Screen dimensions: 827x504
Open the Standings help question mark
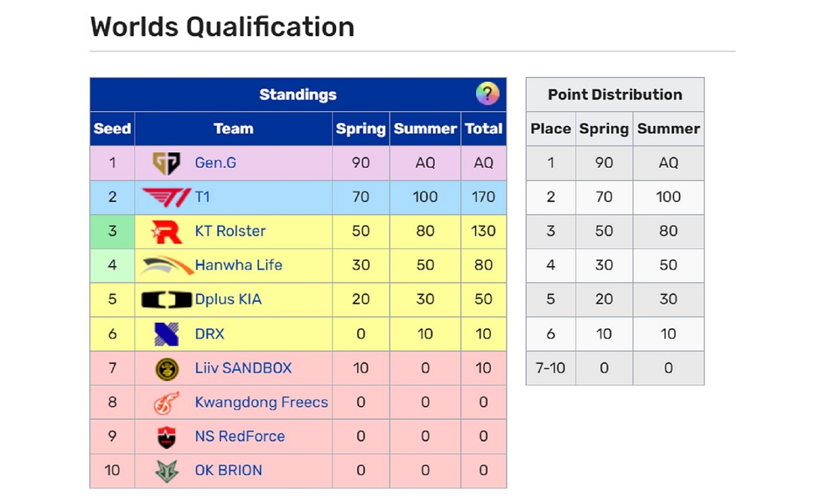pos(488,94)
